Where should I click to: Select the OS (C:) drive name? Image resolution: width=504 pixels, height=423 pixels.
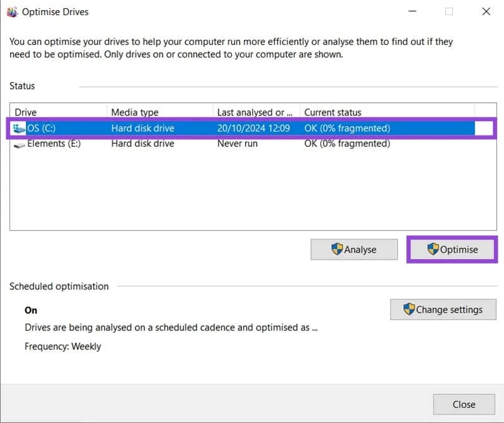pyautogui.click(x=43, y=129)
